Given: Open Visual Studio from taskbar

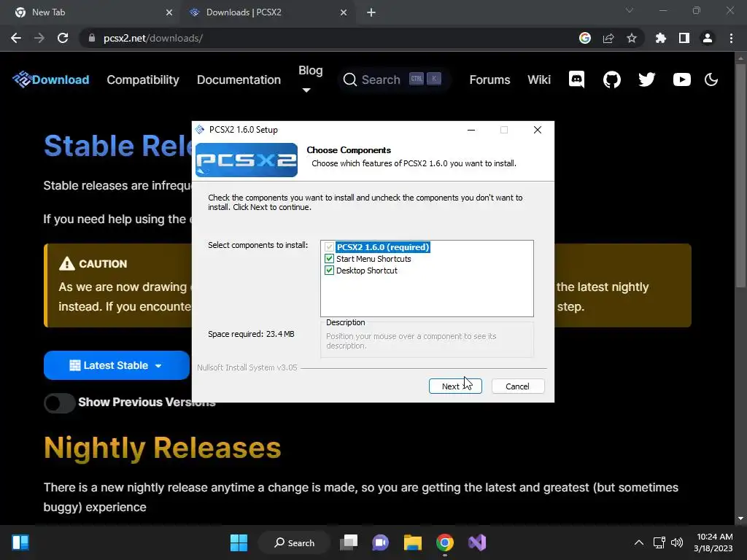Looking at the screenshot, I should click(477, 542).
